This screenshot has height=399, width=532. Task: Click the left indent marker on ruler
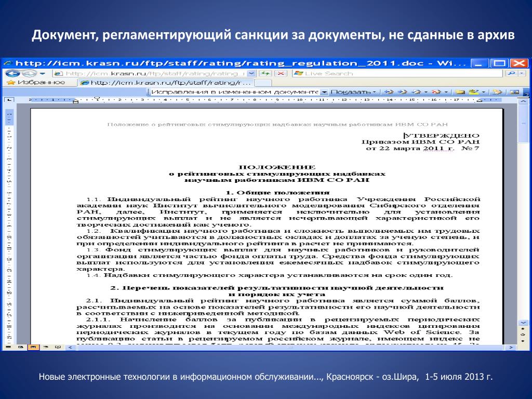(76, 101)
